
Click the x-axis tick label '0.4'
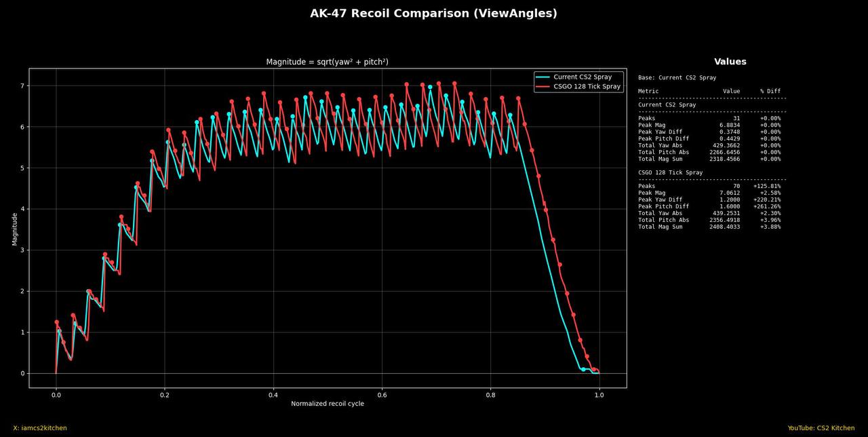click(273, 394)
